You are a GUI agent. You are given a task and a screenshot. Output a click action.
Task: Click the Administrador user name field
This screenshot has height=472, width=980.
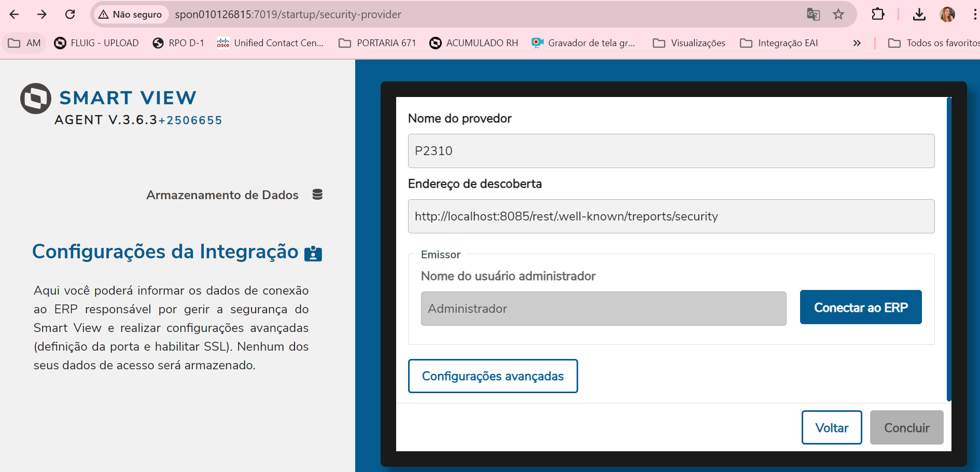tap(604, 309)
